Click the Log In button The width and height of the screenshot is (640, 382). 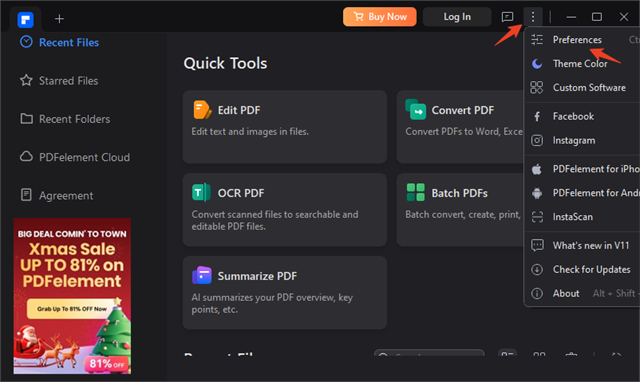coord(457,17)
